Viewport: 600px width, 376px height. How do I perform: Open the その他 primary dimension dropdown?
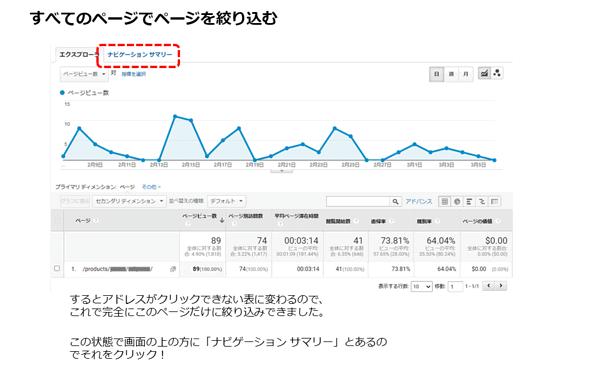pyautogui.click(x=151, y=187)
